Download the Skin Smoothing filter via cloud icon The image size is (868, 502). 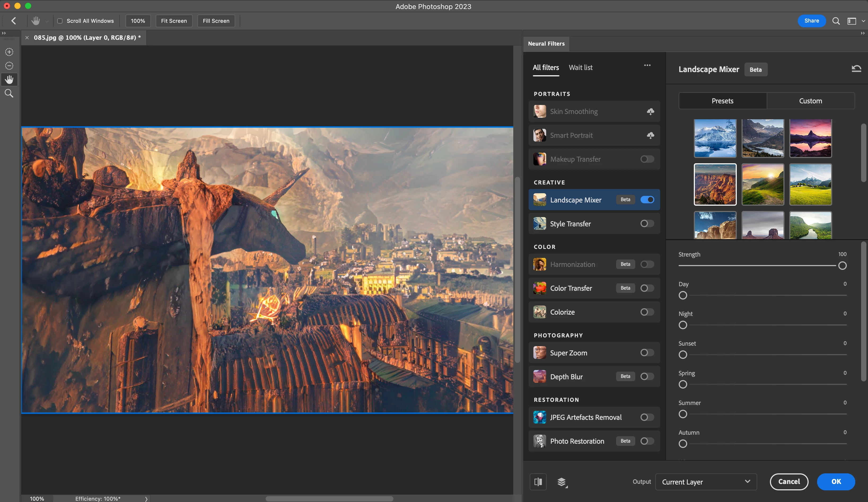[x=650, y=112]
